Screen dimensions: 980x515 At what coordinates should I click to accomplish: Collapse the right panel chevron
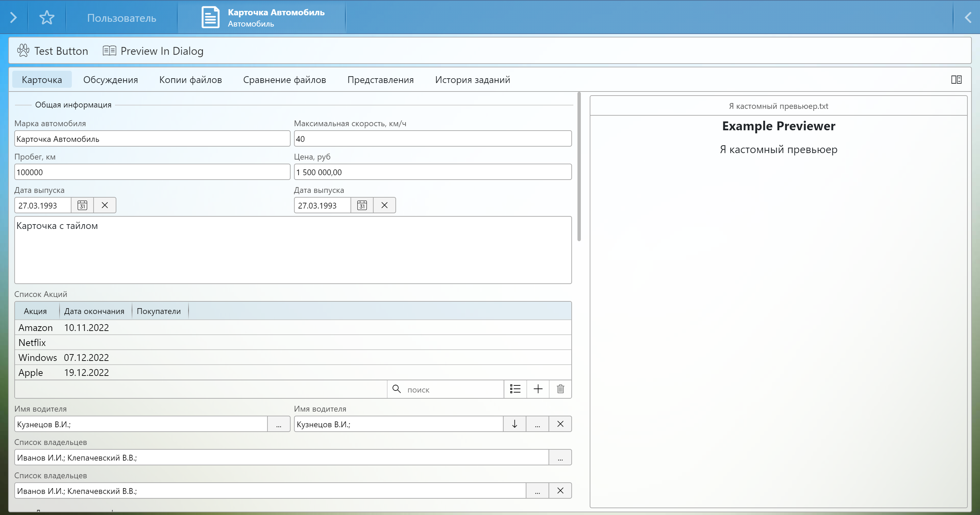click(968, 17)
